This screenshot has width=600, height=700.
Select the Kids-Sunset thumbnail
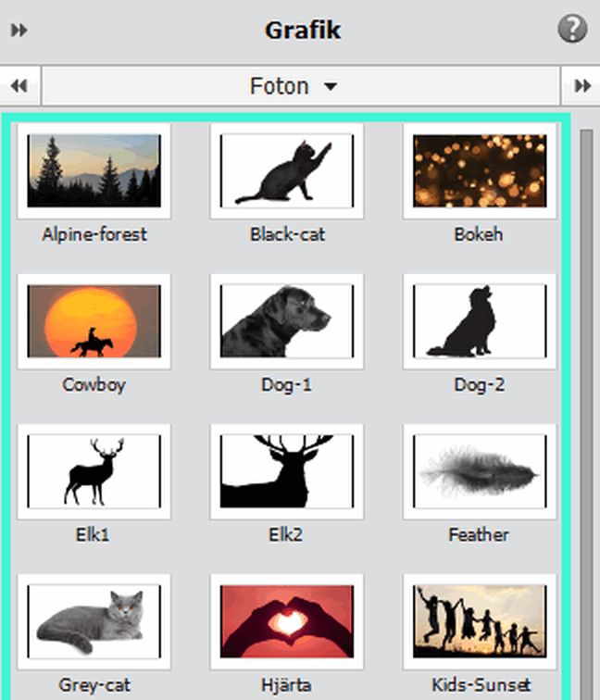coord(480,622)
